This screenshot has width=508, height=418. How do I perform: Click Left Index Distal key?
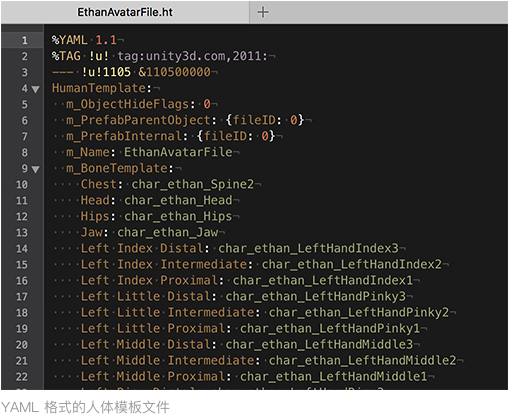tap(142, 248)
